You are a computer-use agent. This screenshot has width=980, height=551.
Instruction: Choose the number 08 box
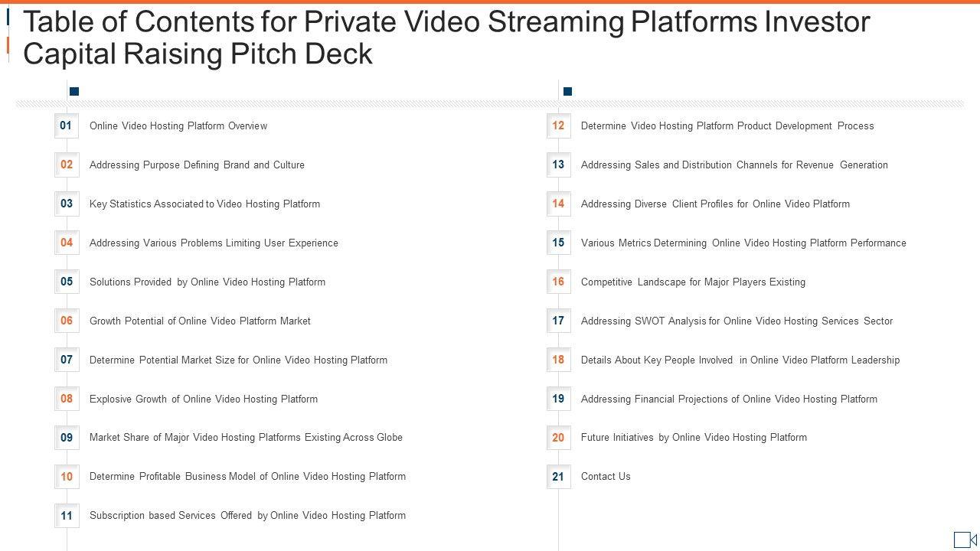coord(67,399)
